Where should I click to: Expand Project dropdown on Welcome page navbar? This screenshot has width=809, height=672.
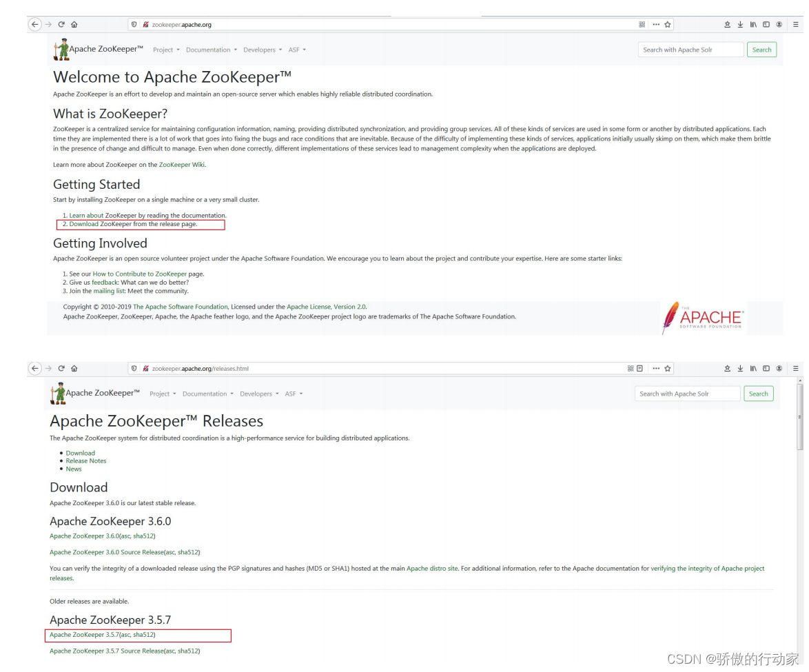click(x=166, y=50)
